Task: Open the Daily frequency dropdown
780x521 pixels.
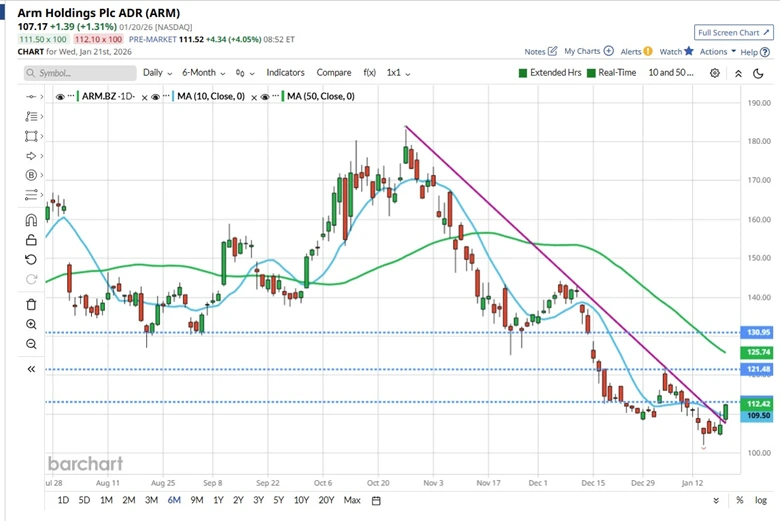Action: pos(157,73)
